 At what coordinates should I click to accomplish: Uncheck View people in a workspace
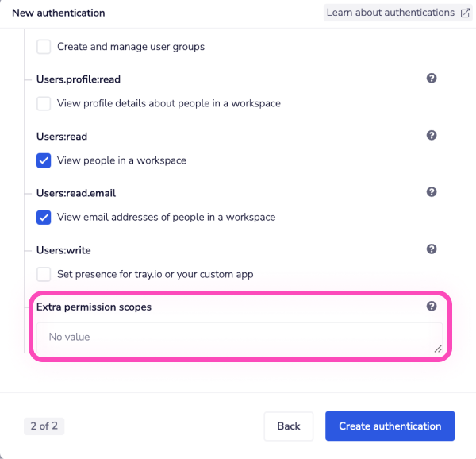point(44,160)
